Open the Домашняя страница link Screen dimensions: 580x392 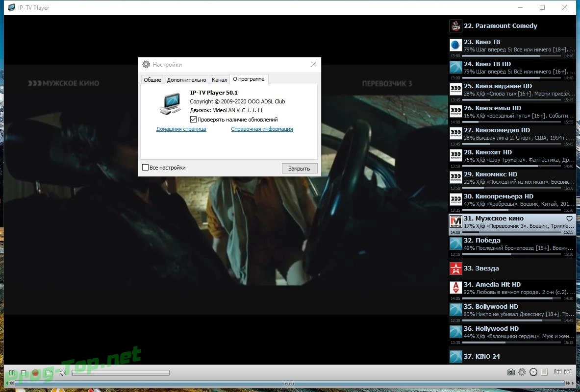tap(181, 129)
